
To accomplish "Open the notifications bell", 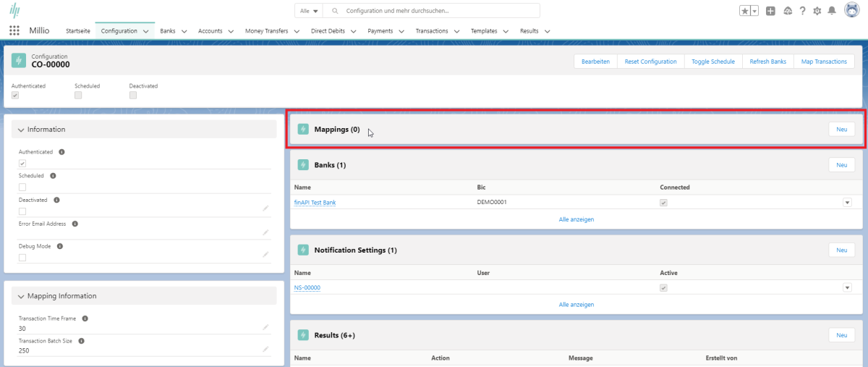I will (x=832, y=11).
